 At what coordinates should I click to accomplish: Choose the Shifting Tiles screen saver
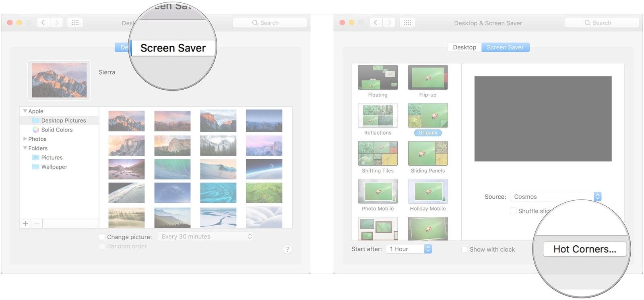pos(378,154)
